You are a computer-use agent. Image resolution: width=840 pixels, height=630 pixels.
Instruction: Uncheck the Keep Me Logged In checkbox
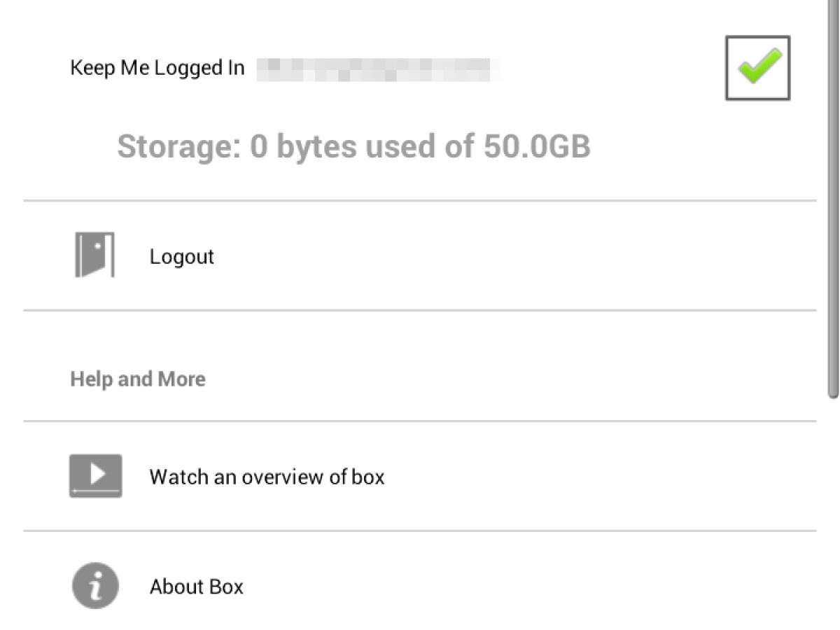tap(757, 69)
